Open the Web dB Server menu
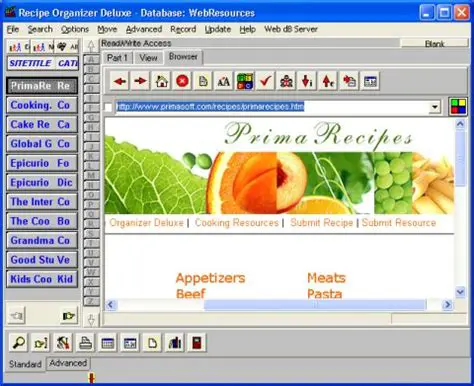 coord(291,29)
